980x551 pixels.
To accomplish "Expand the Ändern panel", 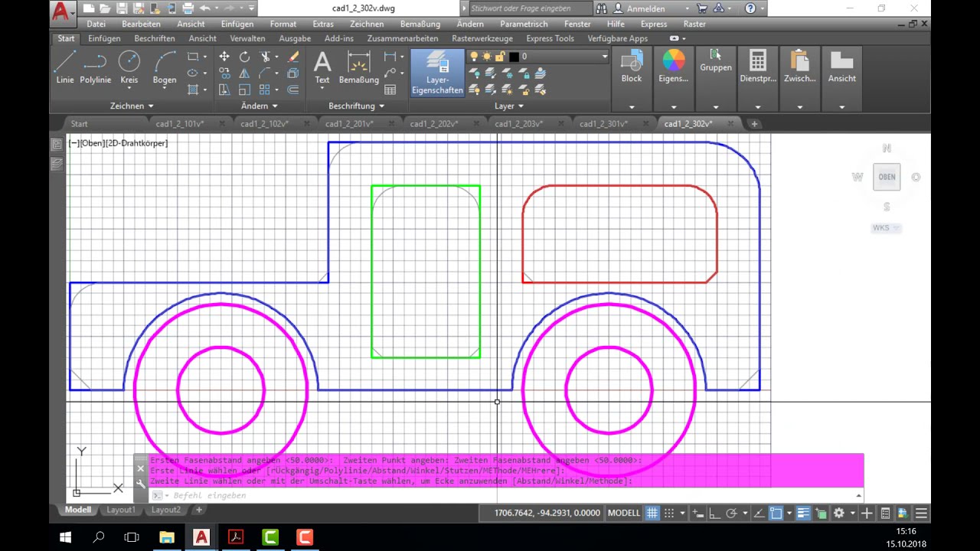I will (x=260, y=106).
